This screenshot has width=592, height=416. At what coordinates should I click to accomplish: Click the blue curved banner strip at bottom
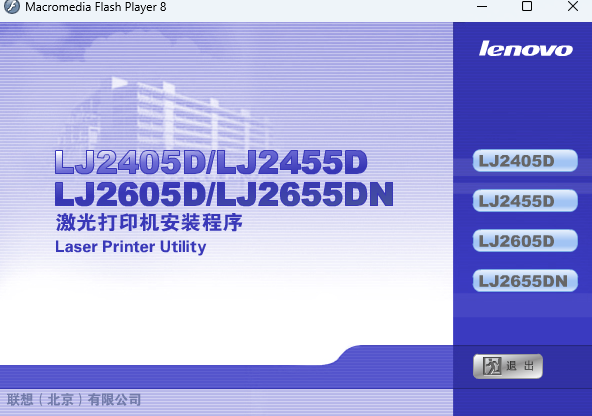227,376
